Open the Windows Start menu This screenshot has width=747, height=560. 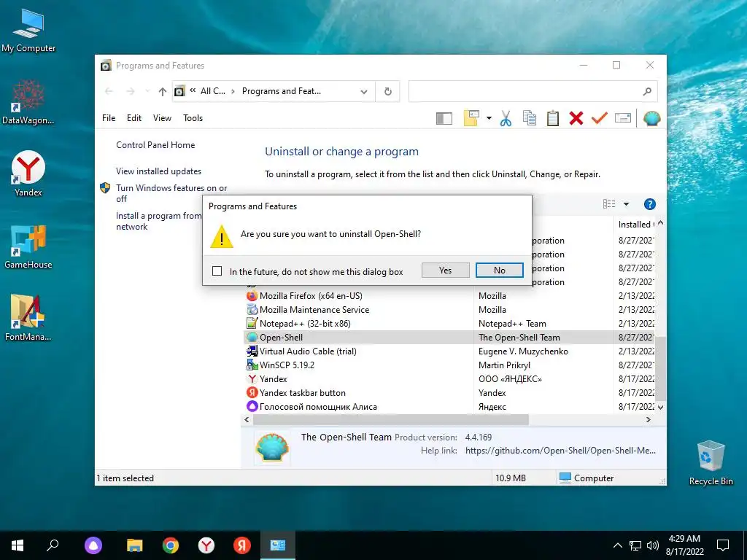pyautogui.click(x=18, y=545)
